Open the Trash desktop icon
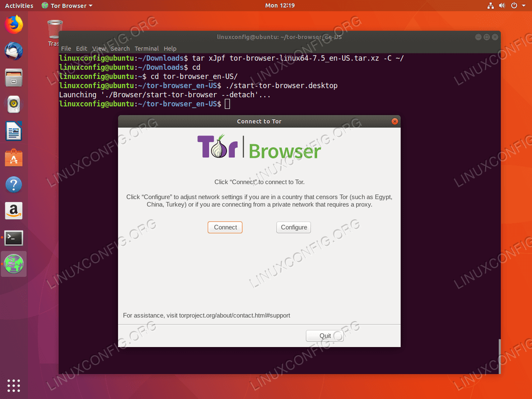 (54, 33)
